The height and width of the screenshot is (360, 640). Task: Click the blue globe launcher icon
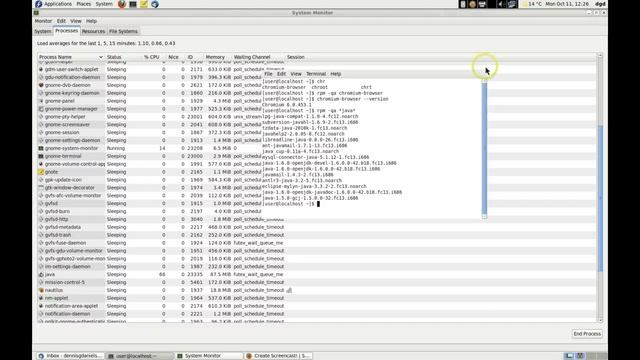[155, 4]
